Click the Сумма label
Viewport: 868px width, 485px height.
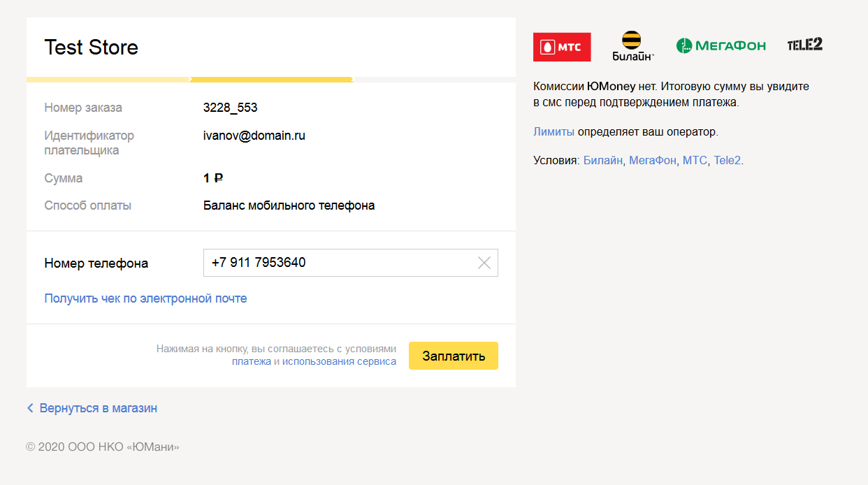(64, 178)
